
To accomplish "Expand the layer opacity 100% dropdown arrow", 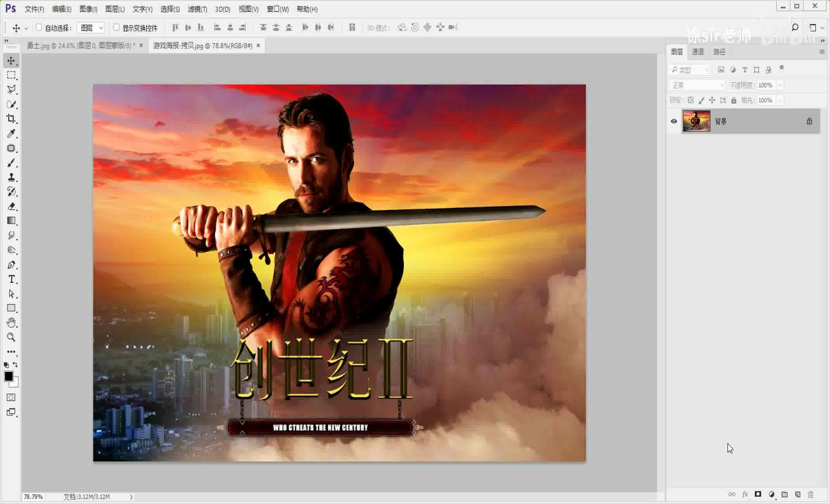I will pyautogui.click(x=780, y=85).
